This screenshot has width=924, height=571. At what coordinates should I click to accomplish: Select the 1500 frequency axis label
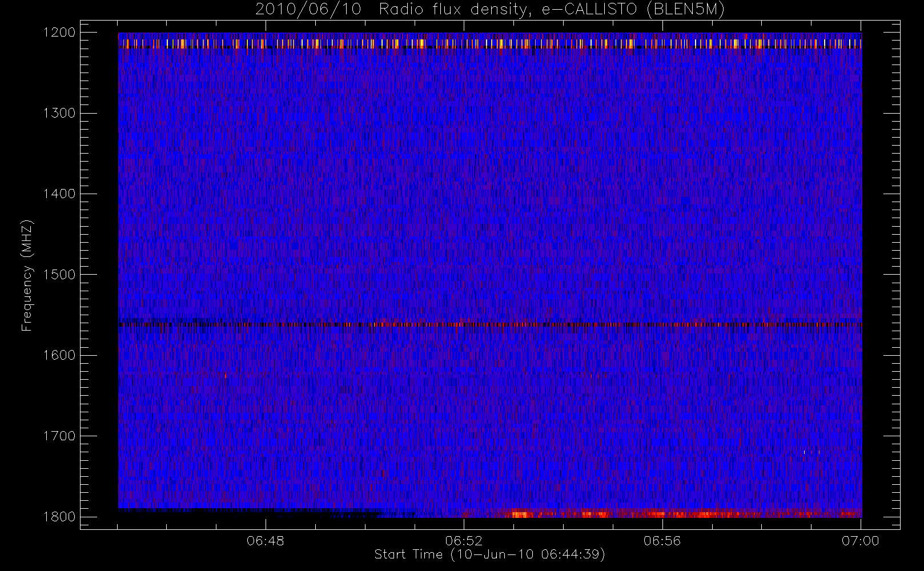pyautogui.click(x=59, y=275)
